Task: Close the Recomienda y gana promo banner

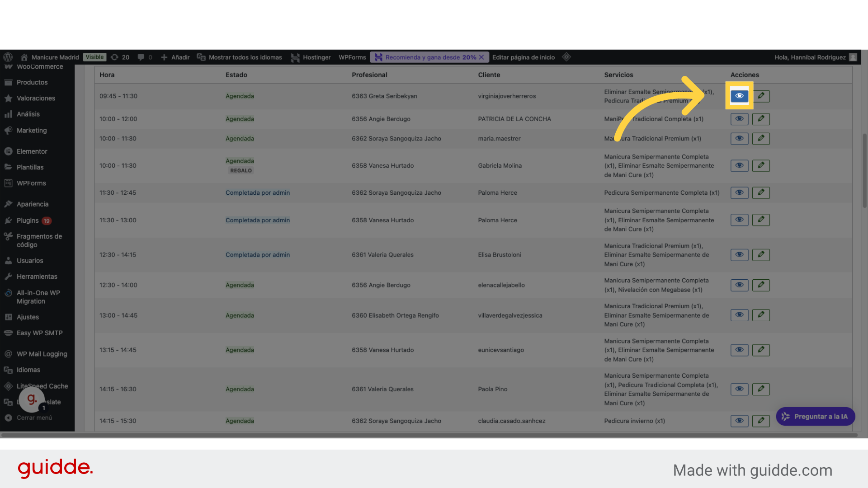Action: click(481, 57)
